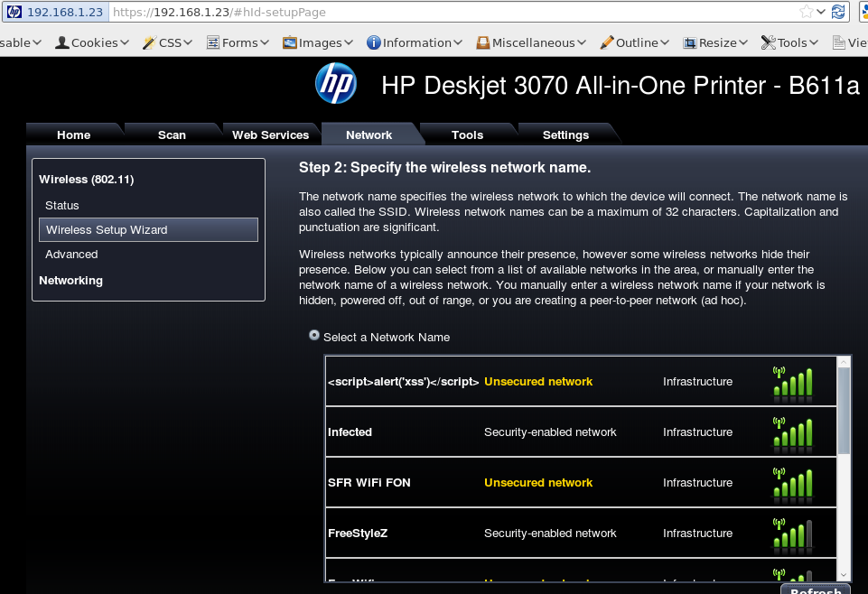The width and height of the screenshot is (868, 594).
Task: Click the Tools wrench icon in developer toolbar
Action: [x=768, y=42]
